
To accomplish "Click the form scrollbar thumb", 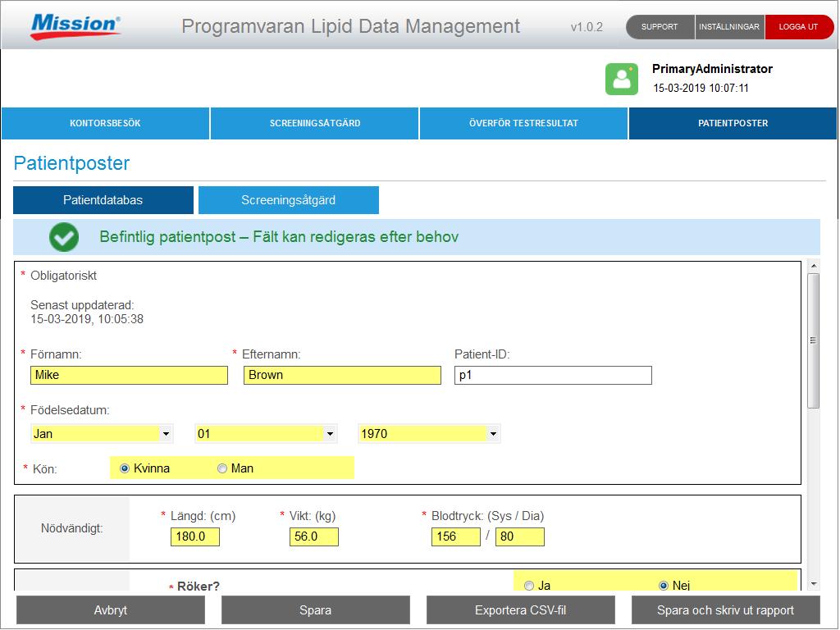I will 813,341.
